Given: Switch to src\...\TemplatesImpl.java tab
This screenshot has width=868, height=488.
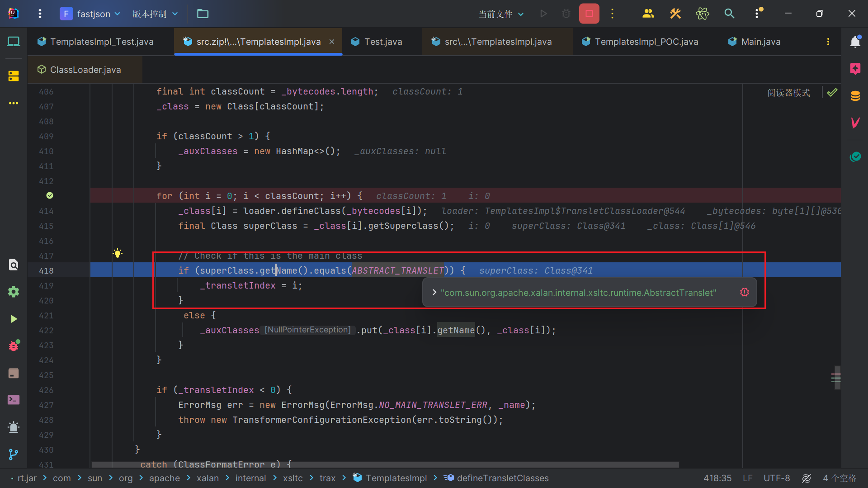Looking at the screenshot, I should (x=497, y=42).
